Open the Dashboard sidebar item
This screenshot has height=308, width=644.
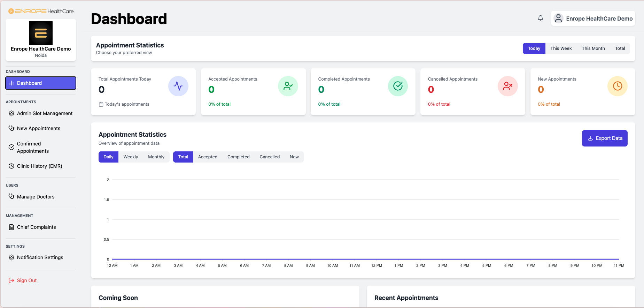[41, 83]
